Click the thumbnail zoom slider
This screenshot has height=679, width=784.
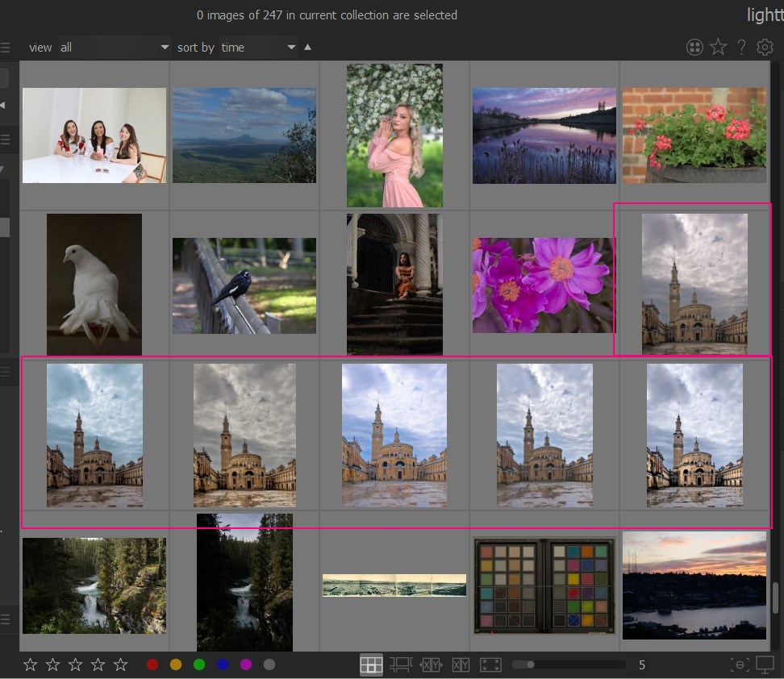click(569, 664)
